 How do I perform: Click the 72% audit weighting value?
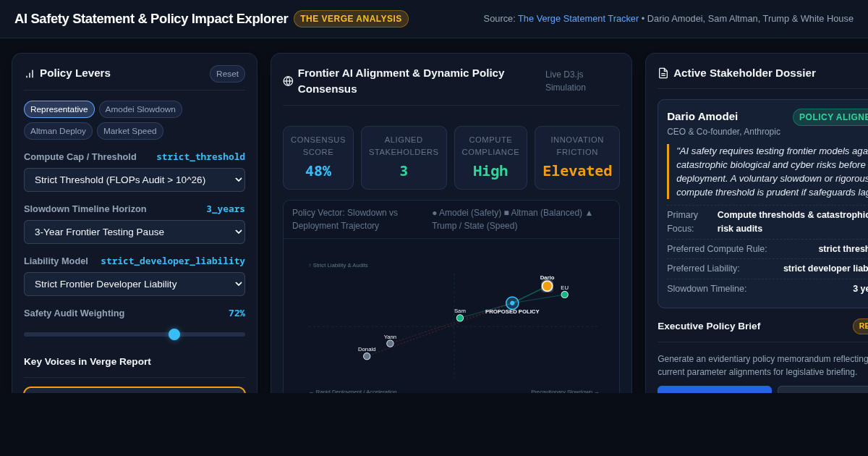(237, 313)
